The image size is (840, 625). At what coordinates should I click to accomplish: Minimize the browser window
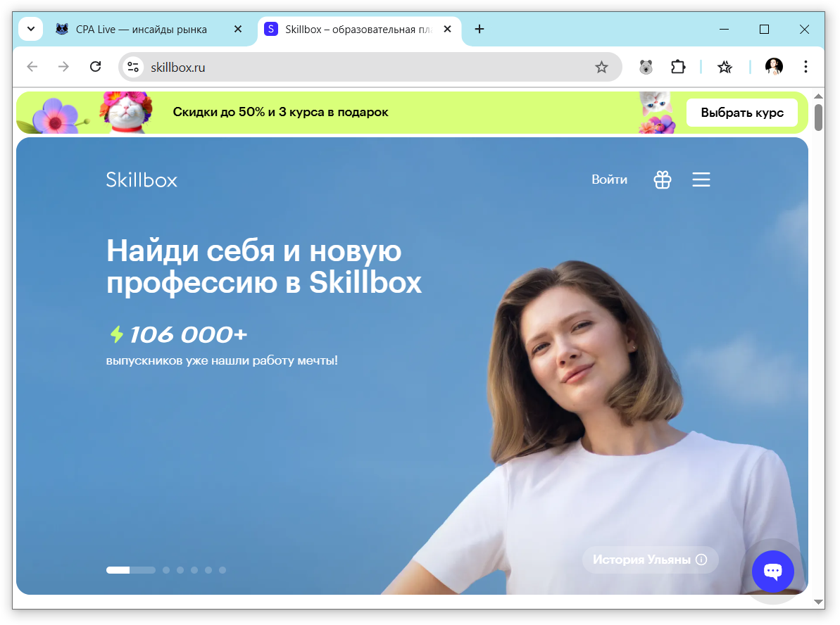(724, 29)
